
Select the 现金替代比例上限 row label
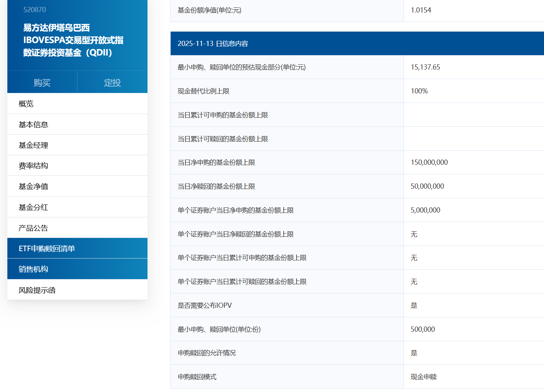click(203, 91)
